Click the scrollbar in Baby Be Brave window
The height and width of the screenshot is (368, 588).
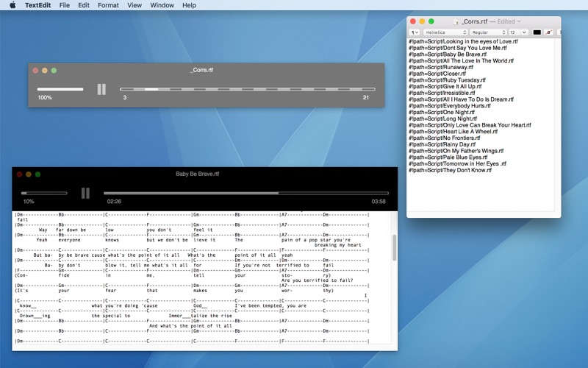(394, 248)
